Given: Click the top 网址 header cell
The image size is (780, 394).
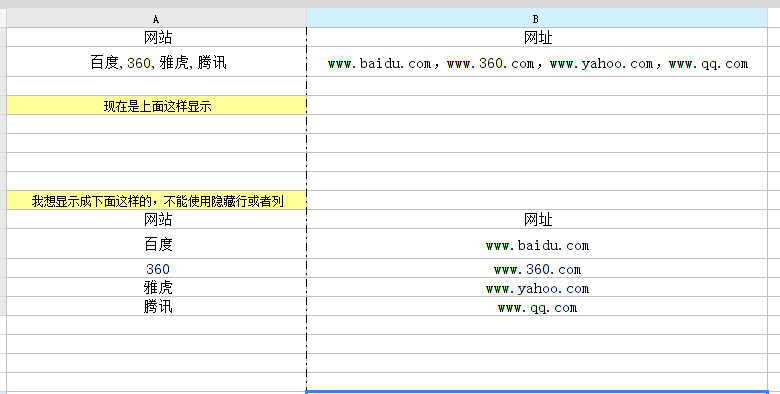Looking at the screenshot, I should click(x=537, y=37).
